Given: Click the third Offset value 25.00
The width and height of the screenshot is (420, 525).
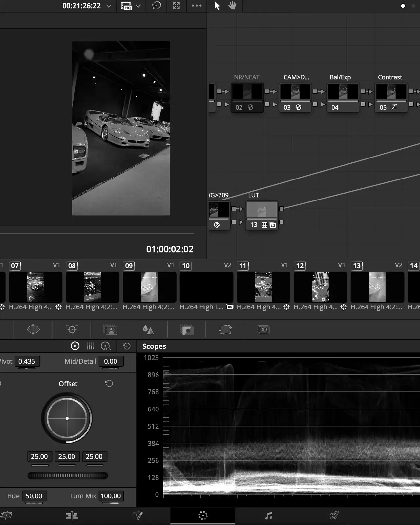Looking at the screenshot, I should pos(94,456).
